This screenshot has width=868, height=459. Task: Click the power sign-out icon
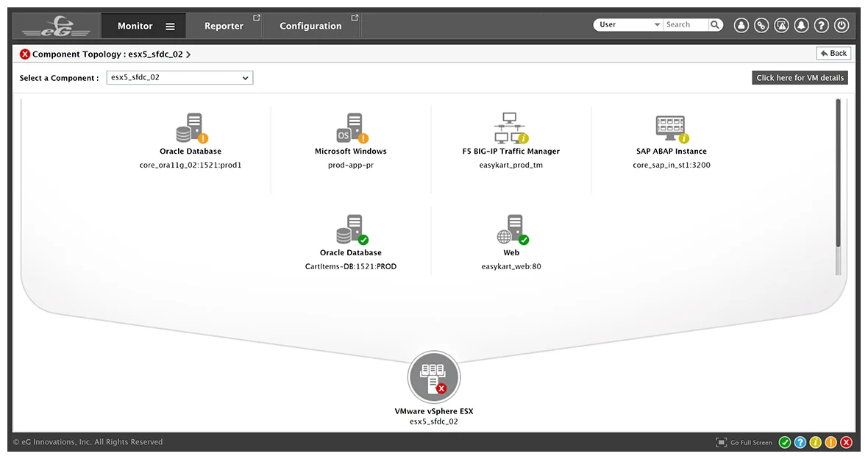pos(842,25)
